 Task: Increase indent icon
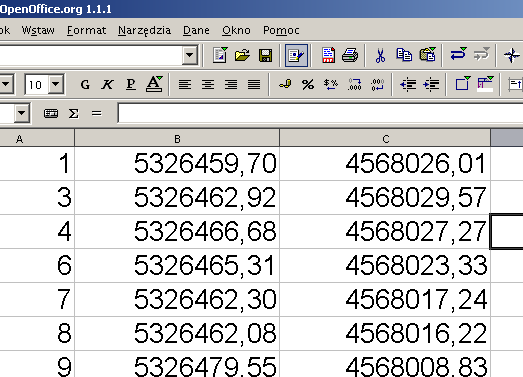pos(431,84)
